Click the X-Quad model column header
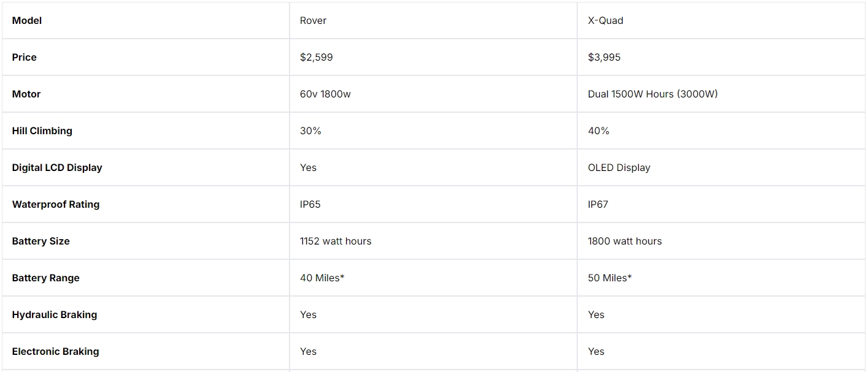Image resolution: width=868 pixels, height=372 pixels. [x=605, y=20]
